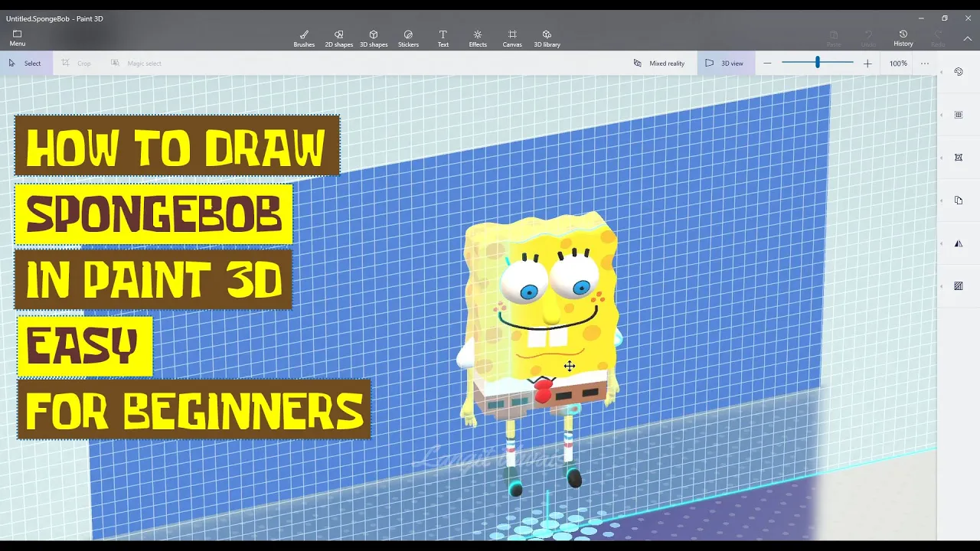
Task: Expand sidebar arrow beside the Flip icon
Action: click(942, 243)
